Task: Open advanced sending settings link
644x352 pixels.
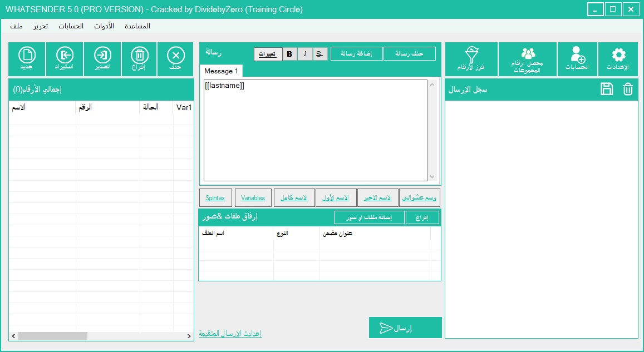Action: tap(230, 333)
